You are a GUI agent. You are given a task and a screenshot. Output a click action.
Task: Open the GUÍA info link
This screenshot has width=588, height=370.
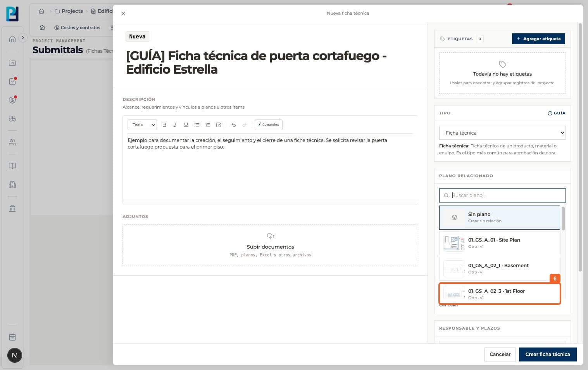coord(557,113)
